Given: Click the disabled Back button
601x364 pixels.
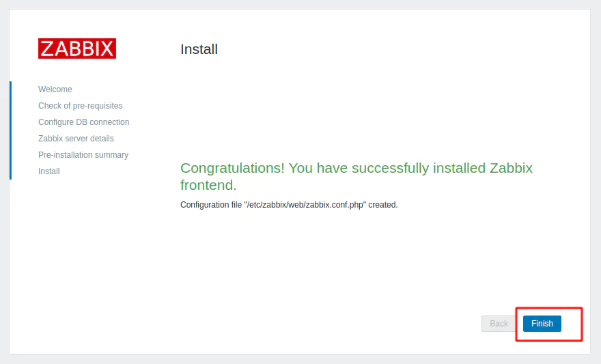Looking at the screenshot, I should click(x=499, y=324).
